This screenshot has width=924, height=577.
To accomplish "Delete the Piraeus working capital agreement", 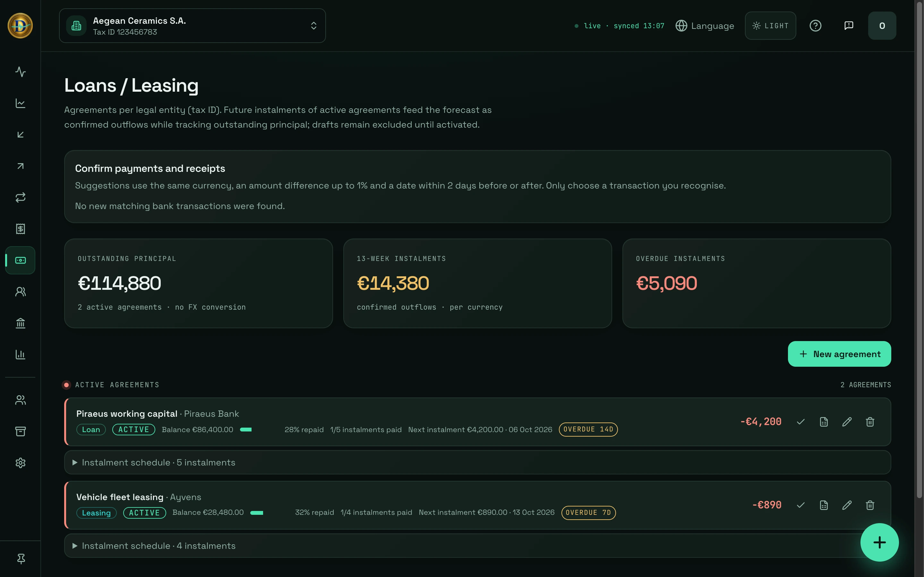I will (870, 422).
